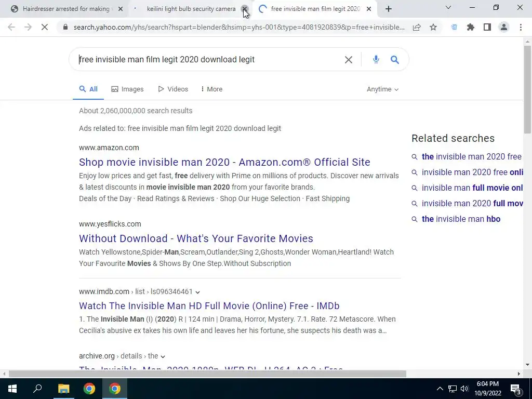Click the archive.org URL text

pos(97,356)
